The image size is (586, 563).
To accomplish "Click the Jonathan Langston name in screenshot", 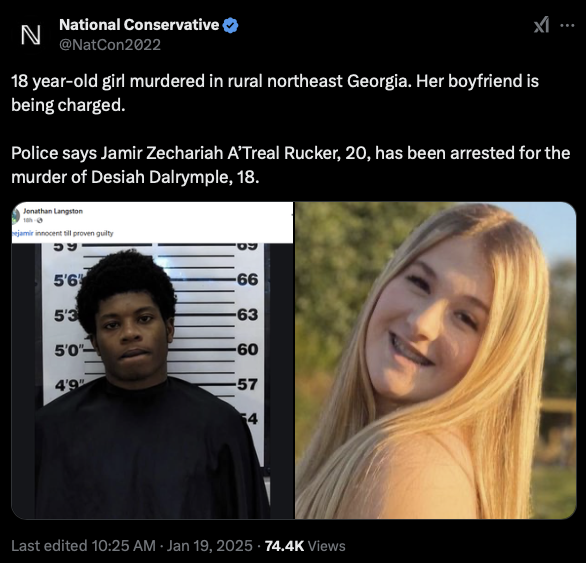I will click(x=53, y=211).
